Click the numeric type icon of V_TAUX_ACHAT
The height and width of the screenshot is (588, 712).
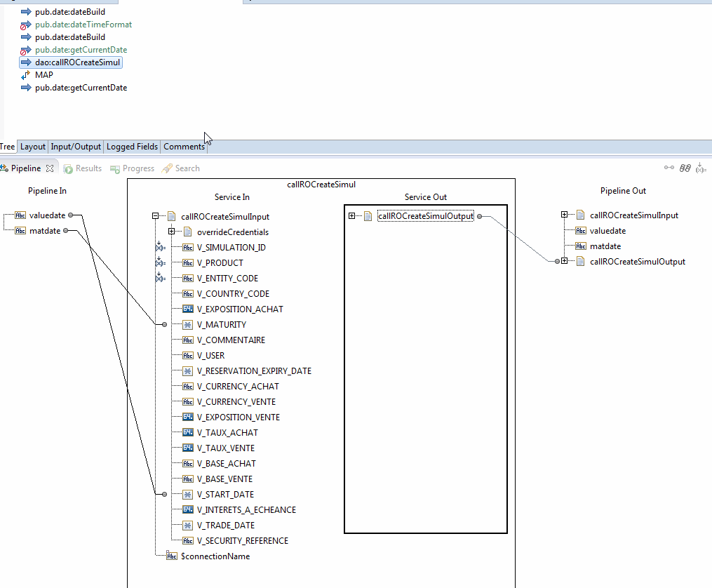tap(188, 433)
